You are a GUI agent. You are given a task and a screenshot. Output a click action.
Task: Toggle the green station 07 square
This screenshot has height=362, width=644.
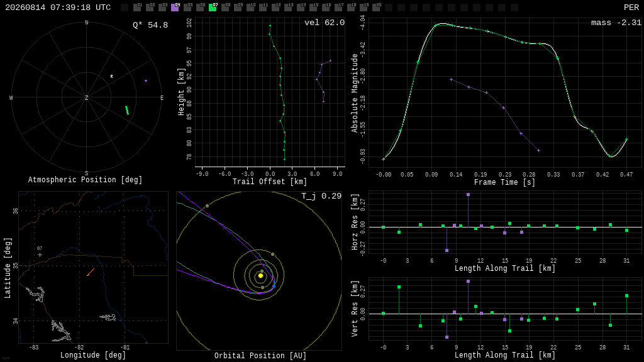click(213, 8)
